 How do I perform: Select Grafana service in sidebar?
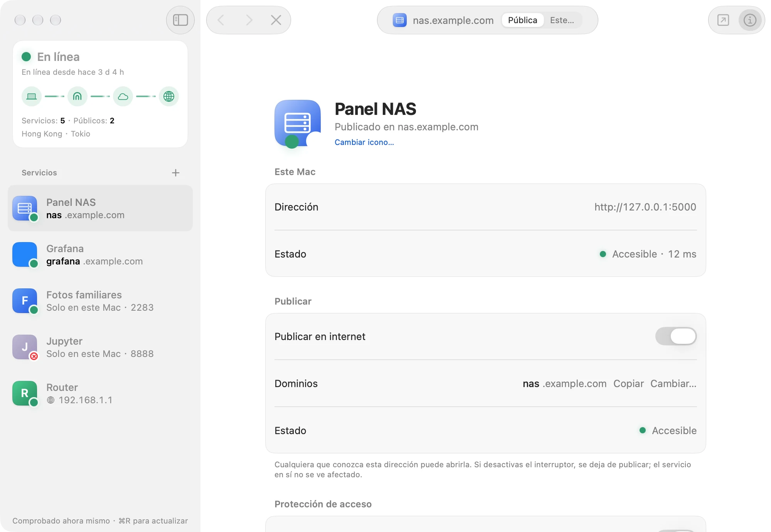100,255
